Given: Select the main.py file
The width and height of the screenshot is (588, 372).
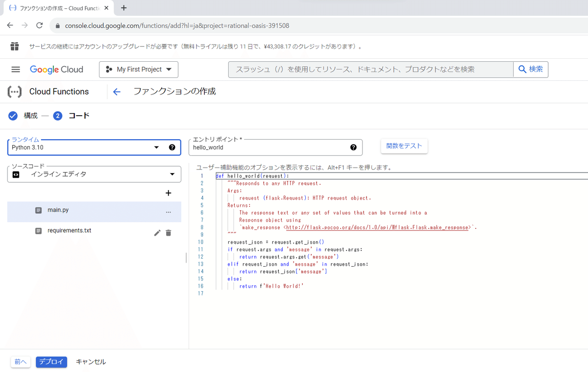Looking at the screenshot, I should pos(94,212).
